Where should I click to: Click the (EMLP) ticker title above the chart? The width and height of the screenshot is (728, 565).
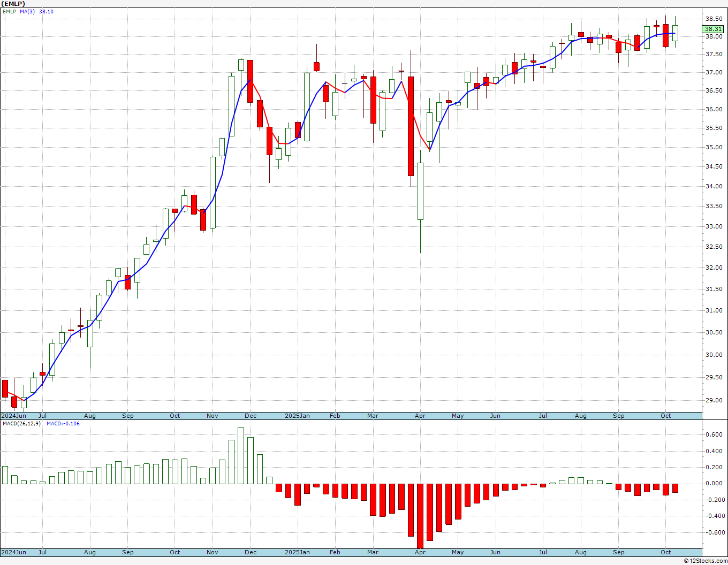pyautogui.click(x=14, y=4)
